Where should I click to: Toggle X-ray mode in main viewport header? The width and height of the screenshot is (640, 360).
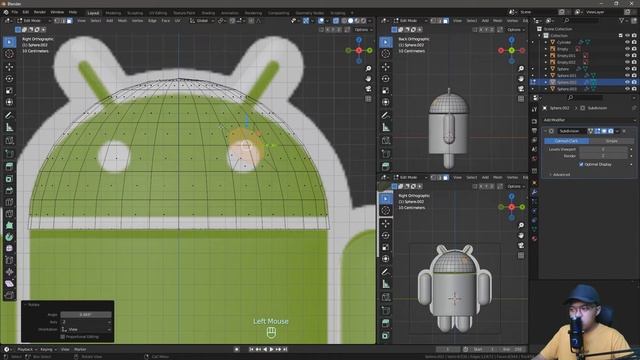coord(336,20)
